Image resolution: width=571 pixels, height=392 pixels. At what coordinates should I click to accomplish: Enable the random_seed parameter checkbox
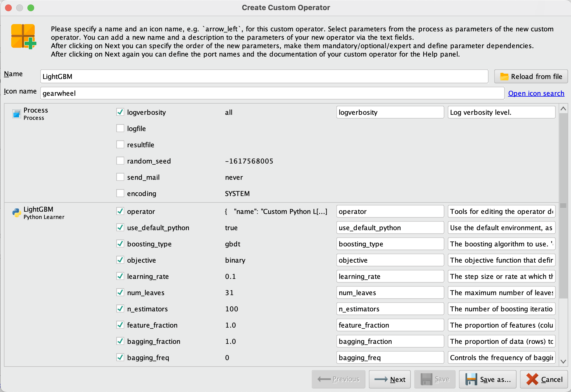coord(120,161)
